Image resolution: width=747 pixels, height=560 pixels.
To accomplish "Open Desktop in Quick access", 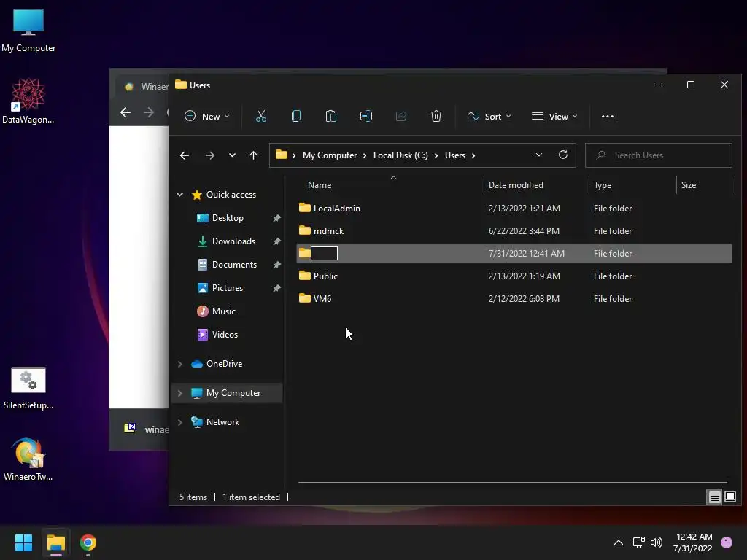I will 228,217.
